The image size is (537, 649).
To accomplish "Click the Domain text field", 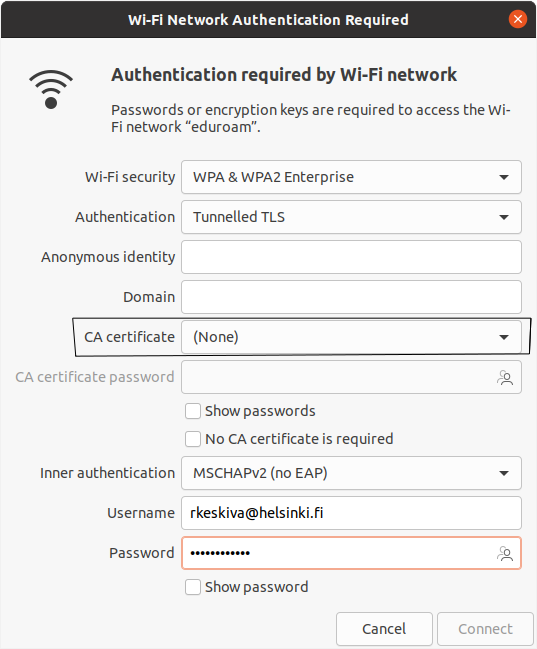I will 351,297.
